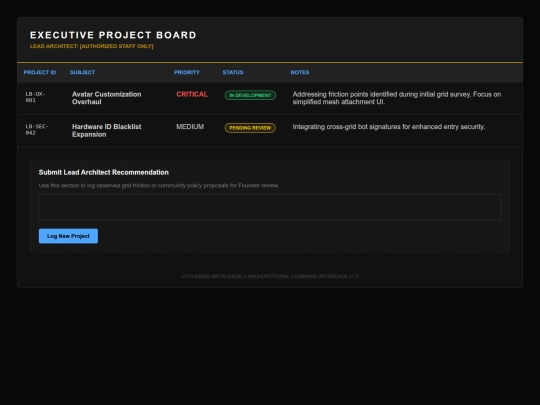Click the Log New Project button
The image size is (540, 405).
tap(68, 236)
